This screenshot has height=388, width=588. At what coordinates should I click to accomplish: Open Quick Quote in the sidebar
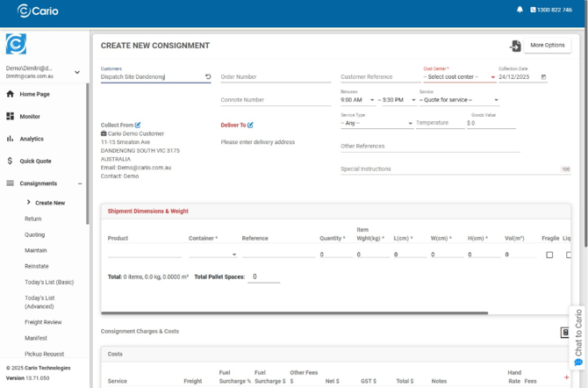pyautogui.click(x=35, y=161)
